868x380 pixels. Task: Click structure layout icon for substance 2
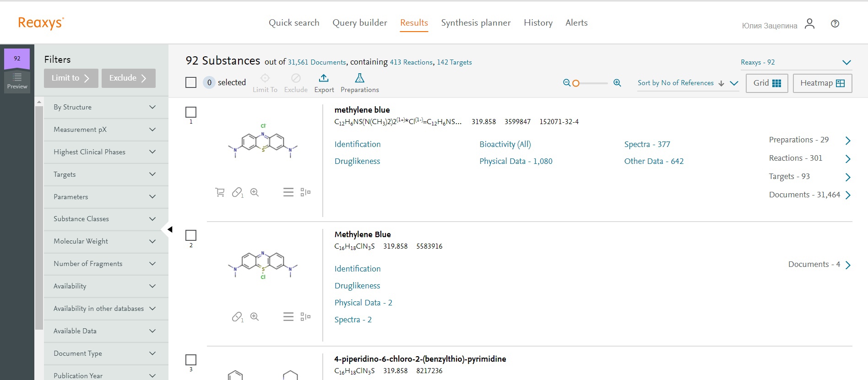305,317
